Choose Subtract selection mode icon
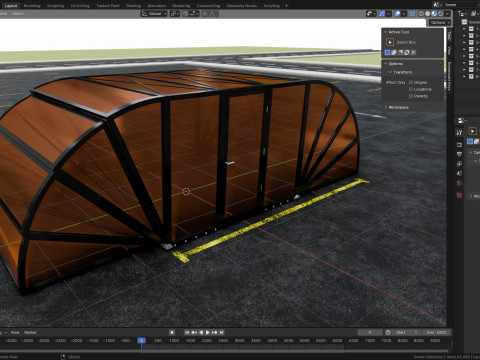This screenshot has width=480, height=360. (400, 52)
